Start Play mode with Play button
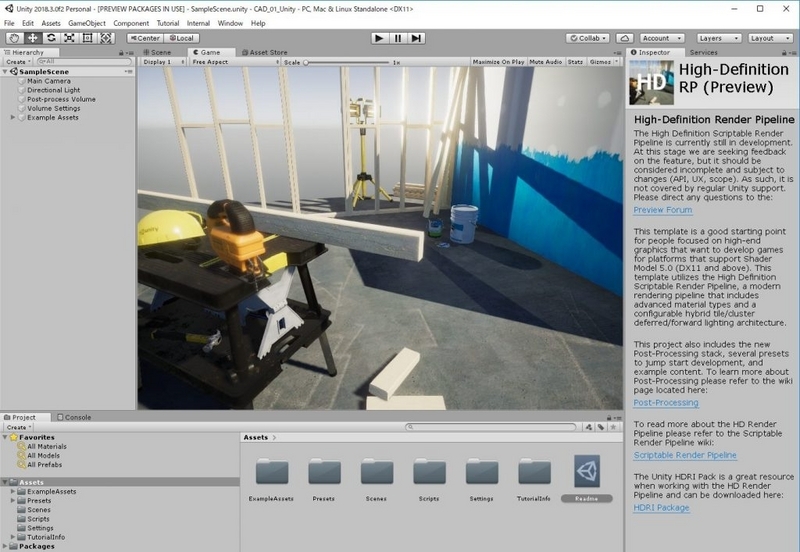800x552 pixels. point(379,38)
